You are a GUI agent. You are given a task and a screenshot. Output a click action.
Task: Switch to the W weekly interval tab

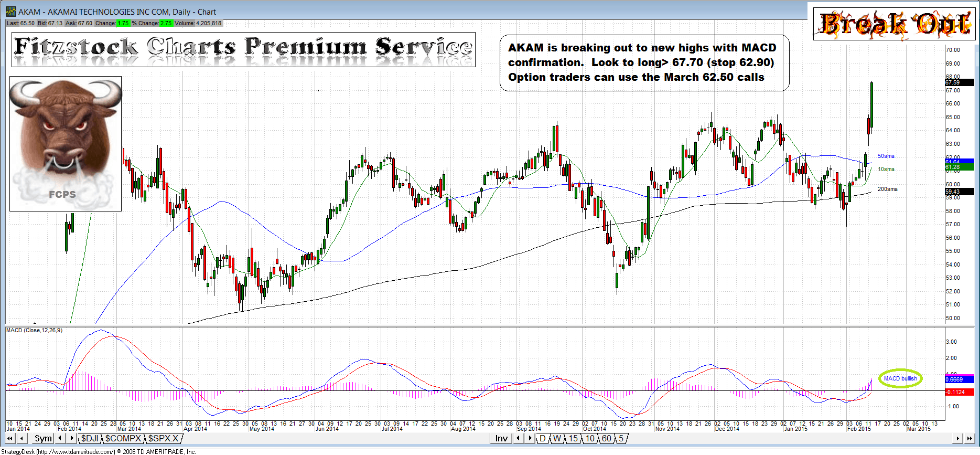pos(557,438)
